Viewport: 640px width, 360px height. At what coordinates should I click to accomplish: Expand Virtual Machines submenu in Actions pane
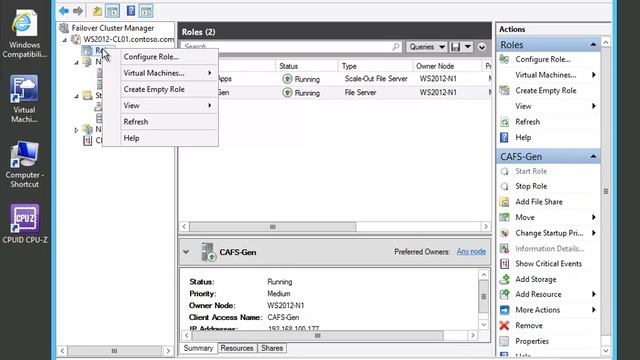(x=594, y=75)
